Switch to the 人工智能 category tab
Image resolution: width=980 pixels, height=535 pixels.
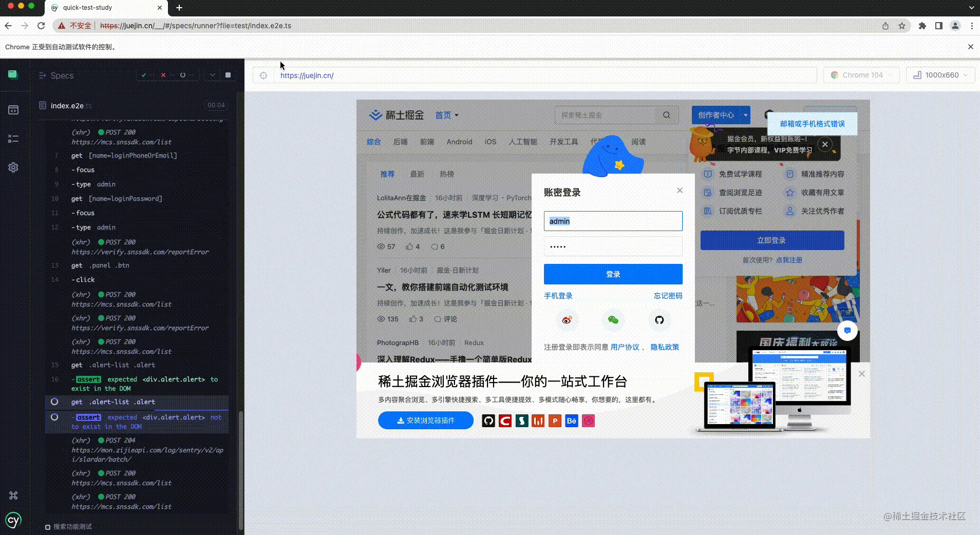(523, 142)
